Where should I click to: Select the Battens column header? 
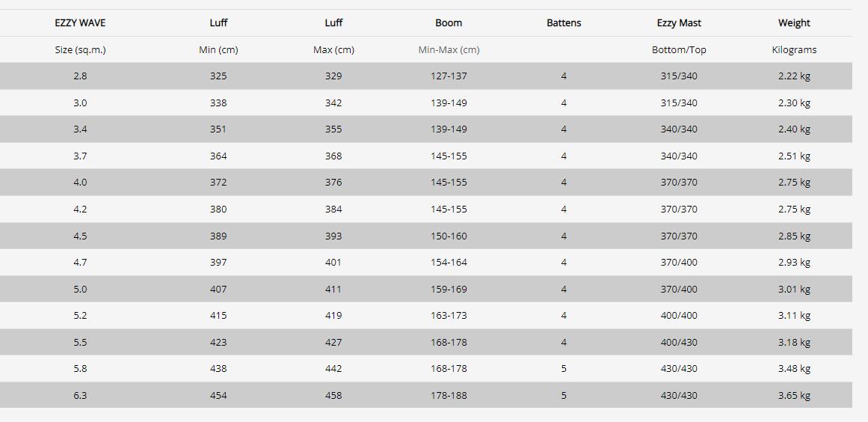point(564,22)
